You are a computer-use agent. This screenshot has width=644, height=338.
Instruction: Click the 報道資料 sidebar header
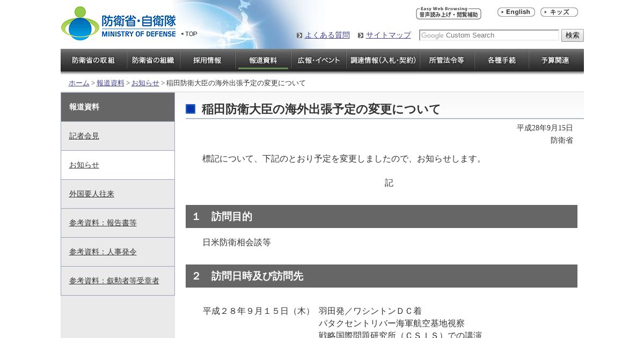[118, 107]
